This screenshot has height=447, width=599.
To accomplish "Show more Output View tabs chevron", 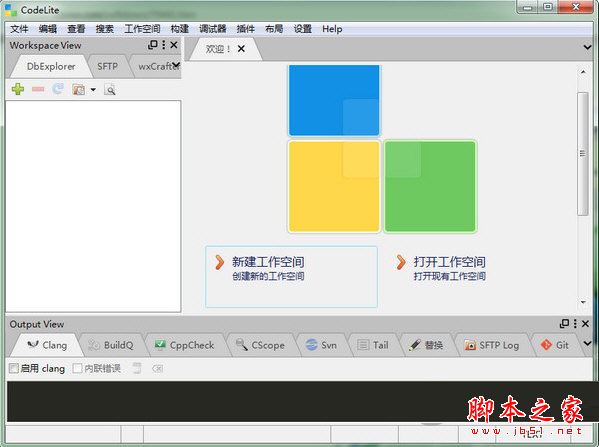I will point(588,343).
